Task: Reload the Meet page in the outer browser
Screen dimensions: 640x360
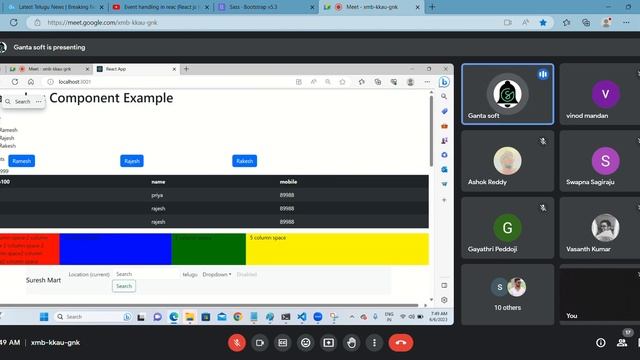Action: [13, 22]
